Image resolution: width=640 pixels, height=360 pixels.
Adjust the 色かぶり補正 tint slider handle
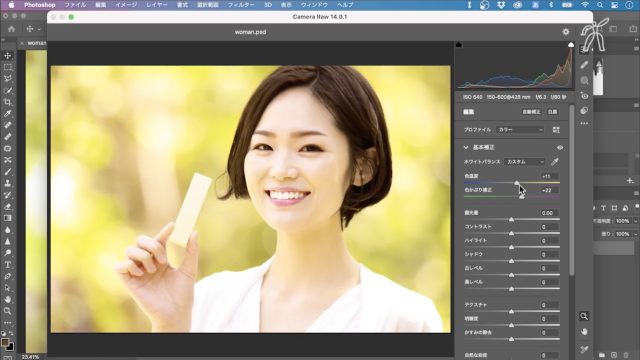(x=522, y=196)
